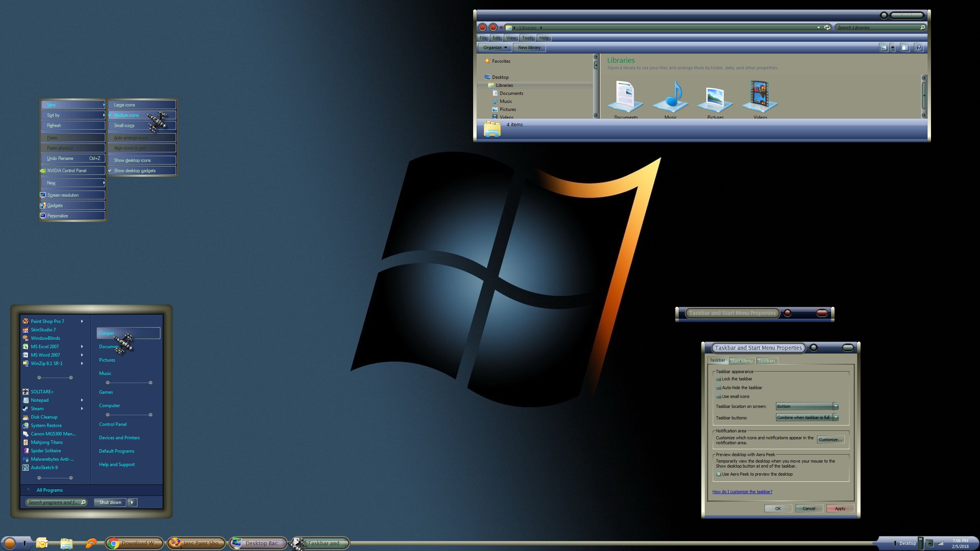Open All Programs in start menu

50,490
